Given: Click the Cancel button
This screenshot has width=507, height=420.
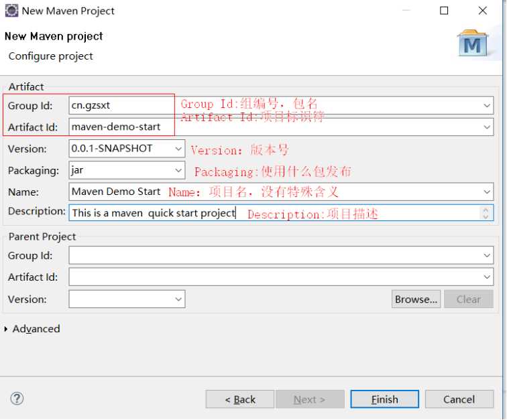Looking at the screenshot, I should (459, 399).
